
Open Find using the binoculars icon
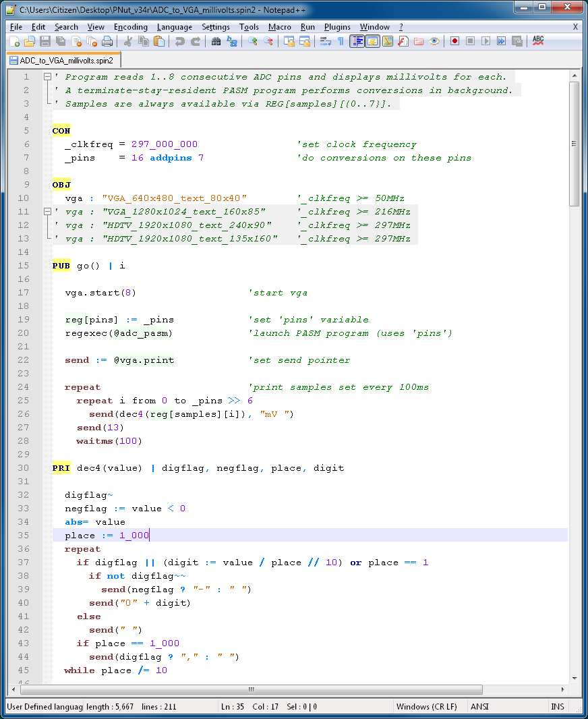[216, 41]
